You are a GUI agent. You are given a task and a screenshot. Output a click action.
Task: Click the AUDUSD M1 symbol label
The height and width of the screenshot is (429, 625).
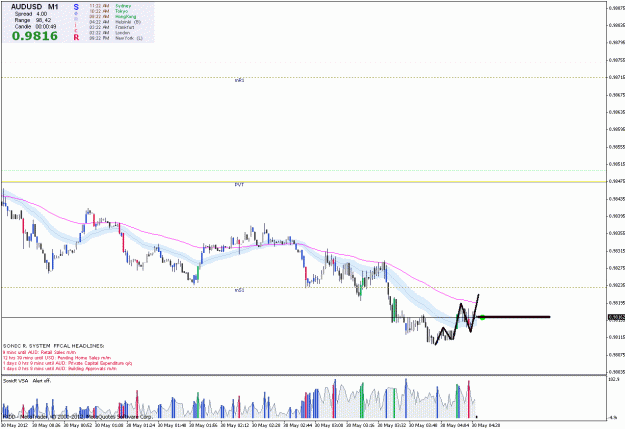34,7
